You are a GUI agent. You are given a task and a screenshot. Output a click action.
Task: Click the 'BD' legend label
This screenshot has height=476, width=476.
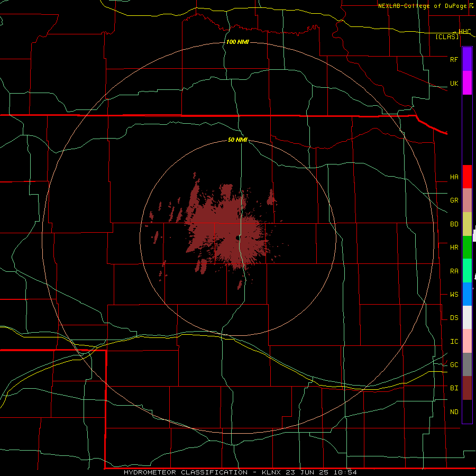click(x=454, y=224)
